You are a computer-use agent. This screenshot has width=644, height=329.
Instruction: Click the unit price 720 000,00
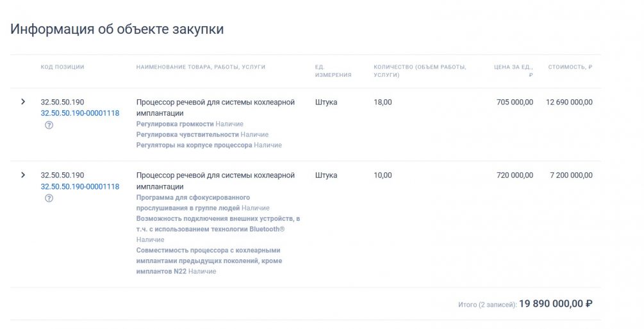514,175
